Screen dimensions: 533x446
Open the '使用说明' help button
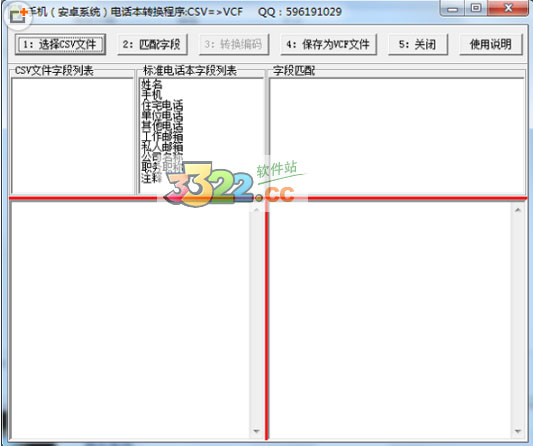491,44
